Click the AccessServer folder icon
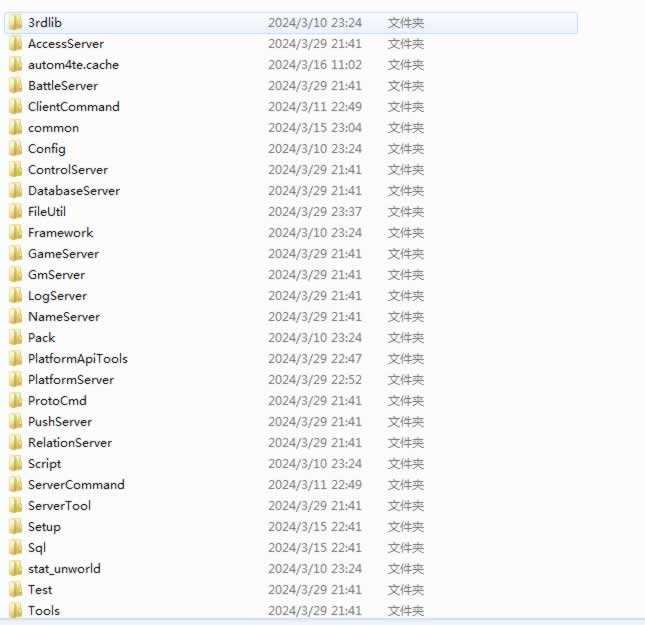 coord(15,44)
